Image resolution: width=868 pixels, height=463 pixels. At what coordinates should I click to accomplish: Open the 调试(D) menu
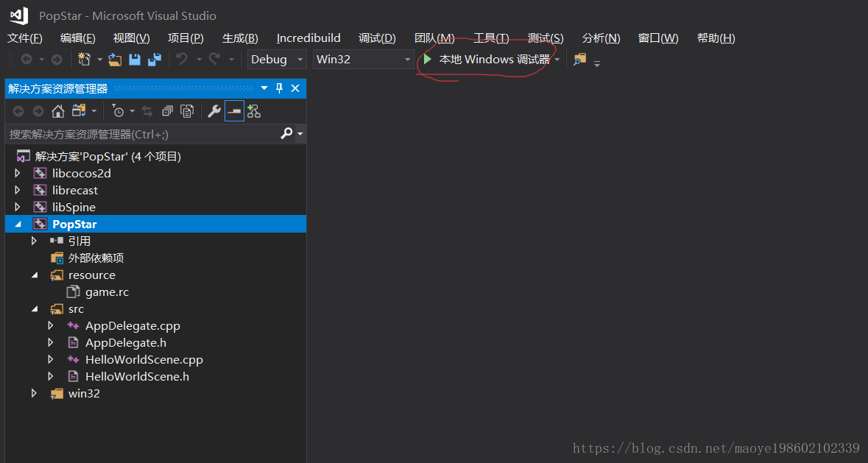[377, 38]
